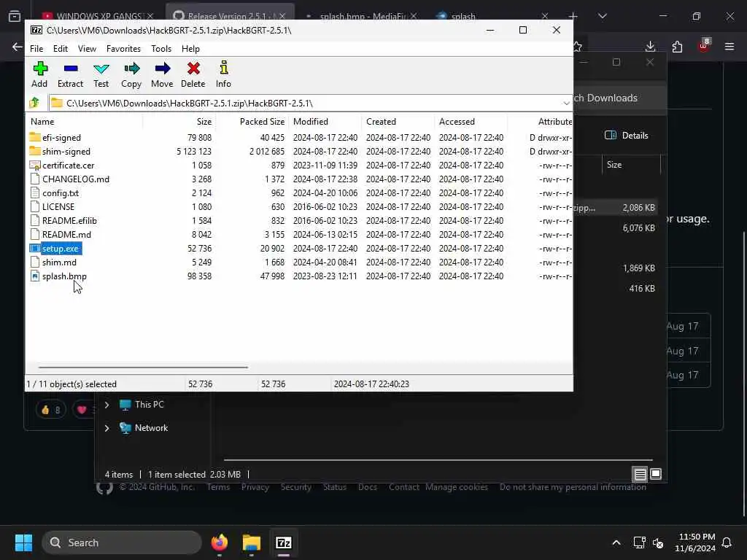
Task: Select the setup.exe application icon
Action: (x=35, y=248)
